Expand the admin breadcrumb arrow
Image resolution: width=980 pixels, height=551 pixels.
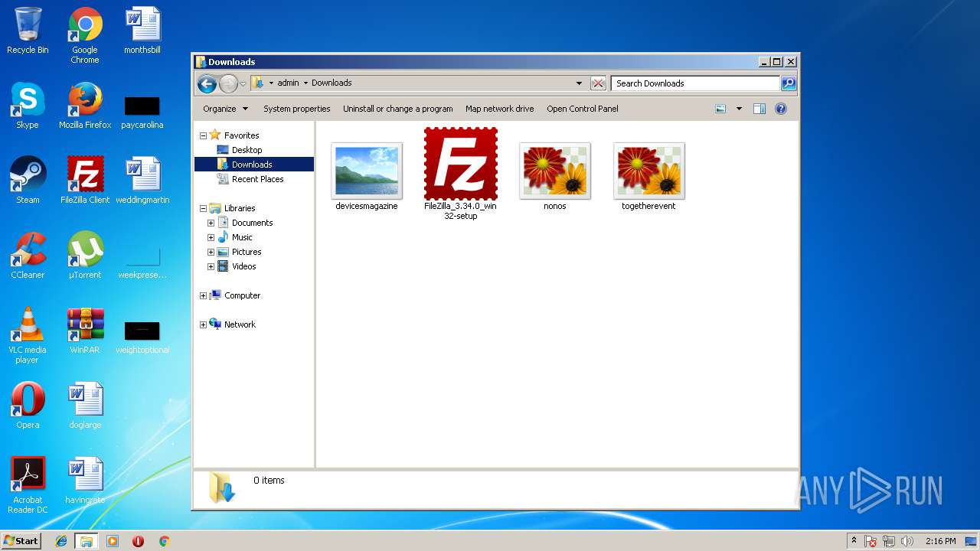click(305, 83)
